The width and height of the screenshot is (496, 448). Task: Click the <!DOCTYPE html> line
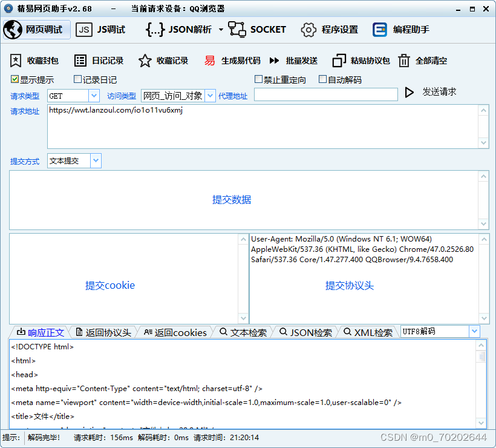[x=42, y=347]
